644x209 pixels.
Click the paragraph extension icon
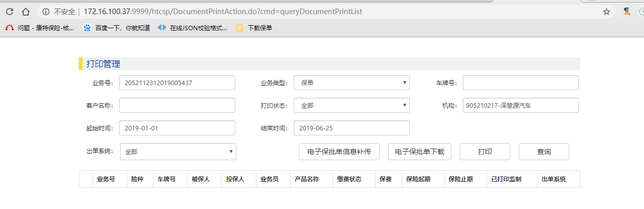click(x=626, y=11)
